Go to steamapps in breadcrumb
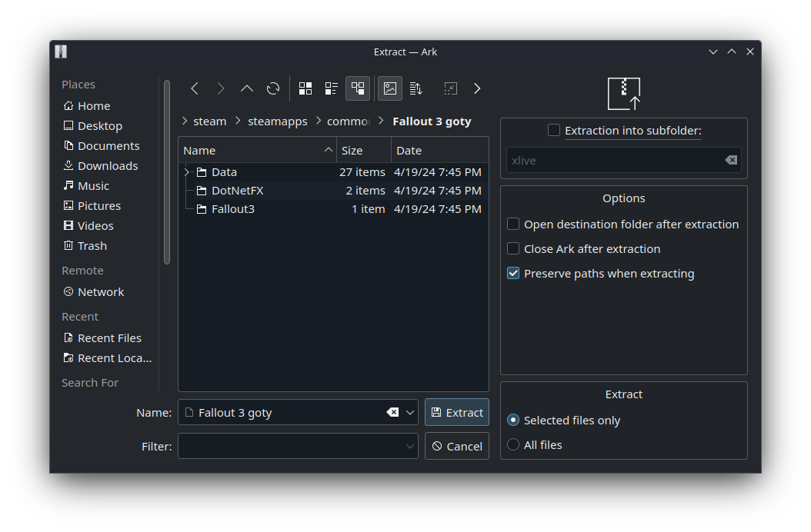Screen dimensions: 811x532 click(277, 121)
